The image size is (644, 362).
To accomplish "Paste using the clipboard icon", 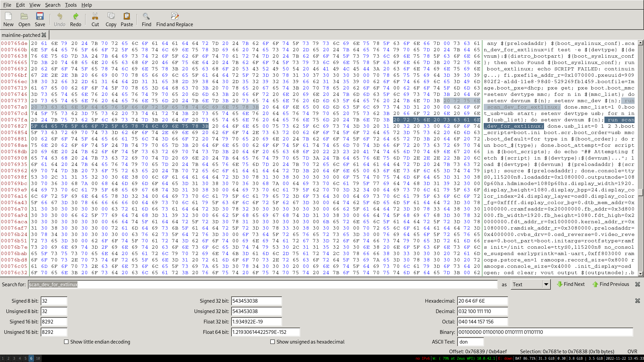I will (127, 19).
